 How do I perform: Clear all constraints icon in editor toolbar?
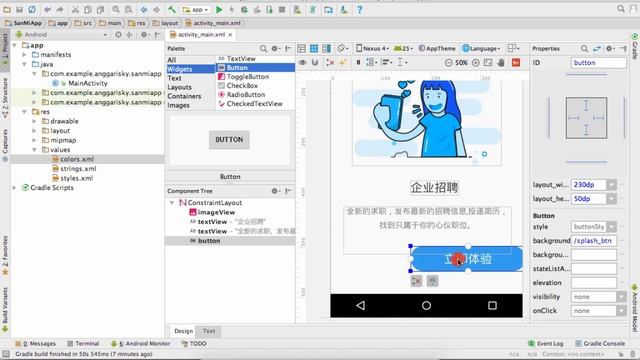(330, 62)
